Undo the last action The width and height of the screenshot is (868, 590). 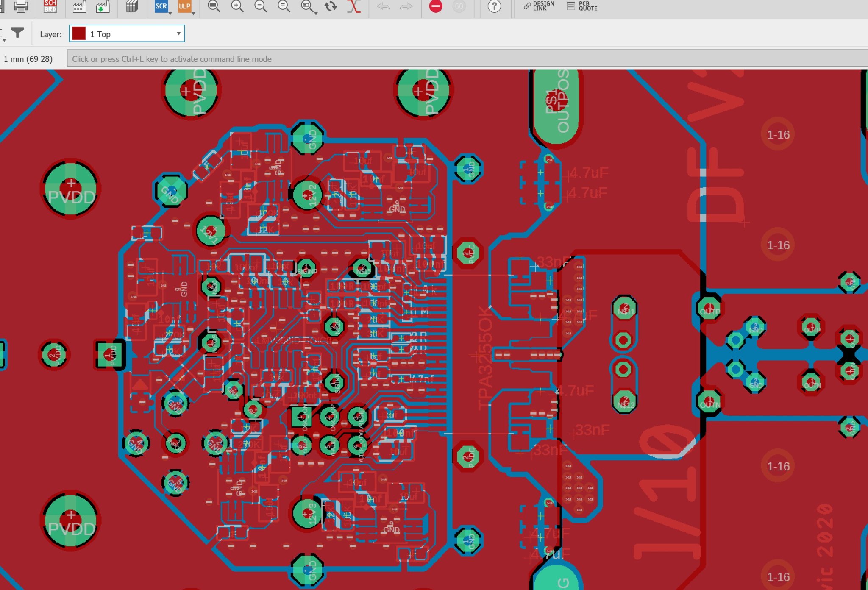tap(383, 6)
